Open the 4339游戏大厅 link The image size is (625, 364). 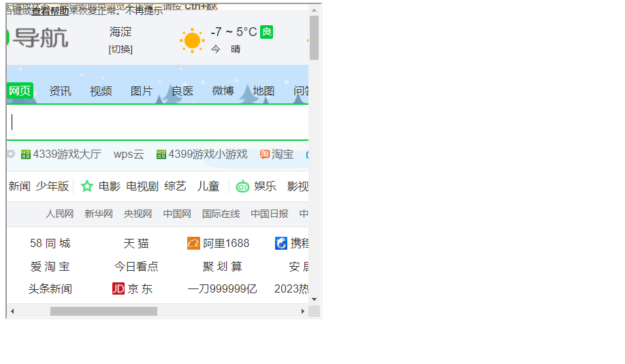pos(67,154)
